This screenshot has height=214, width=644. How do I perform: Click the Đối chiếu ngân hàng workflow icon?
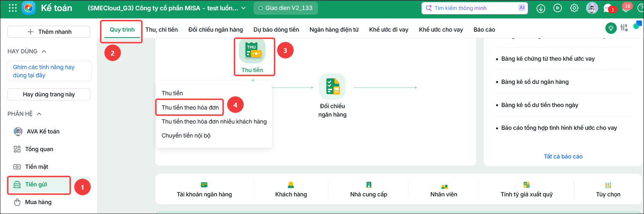pos(332,86)
